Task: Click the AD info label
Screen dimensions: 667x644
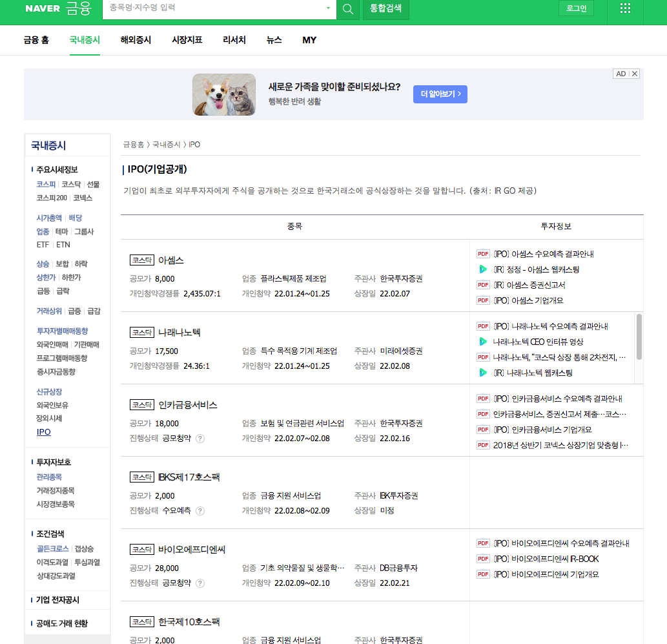Action: pyautogui.click(x=621, y=74)
